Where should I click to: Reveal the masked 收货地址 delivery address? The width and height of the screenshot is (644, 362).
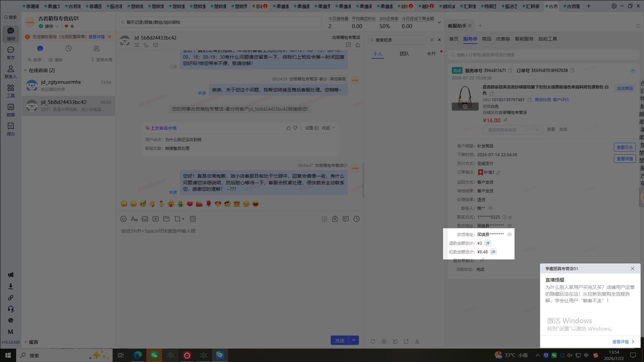coord(509,234)
